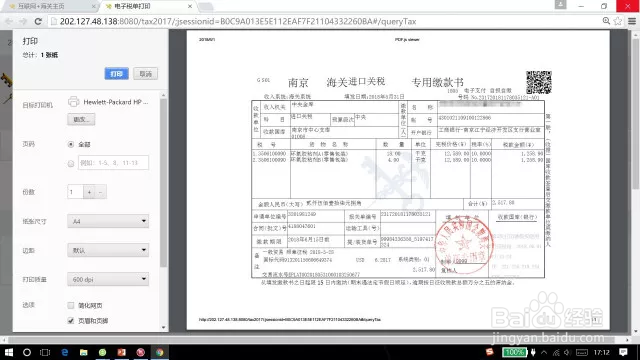Toggle the simplify page checkbox
Viewport: 640px width, 360px height.
click(71, 305)
